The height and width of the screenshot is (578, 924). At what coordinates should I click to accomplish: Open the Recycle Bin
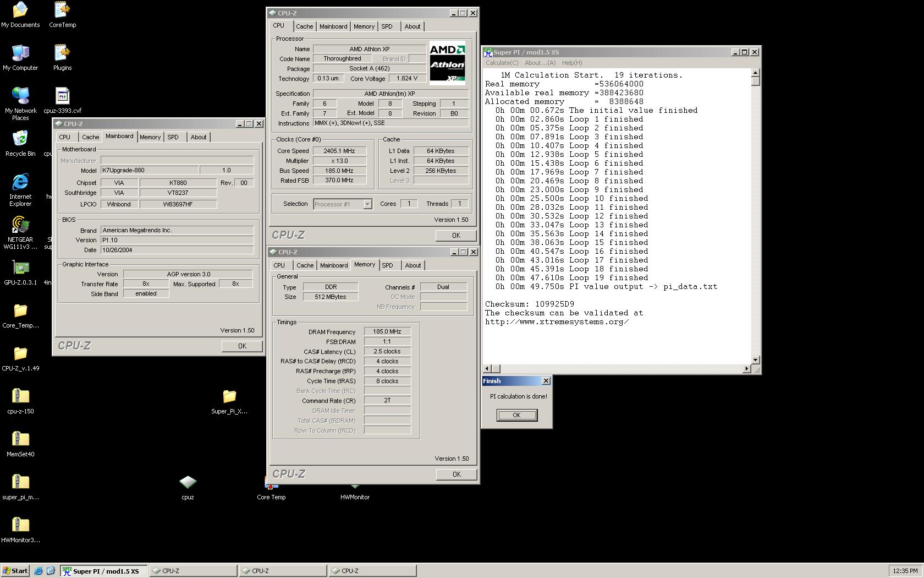[x=20, y=143]
